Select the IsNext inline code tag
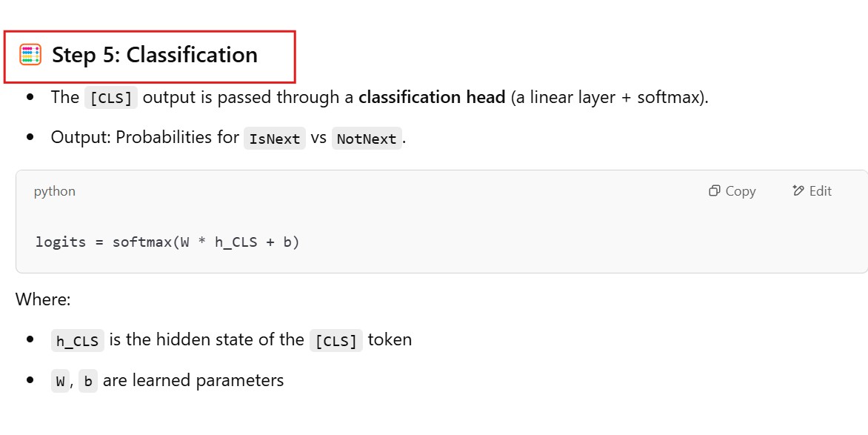Image resolution: width=868 pixels, height=435 pixels. coord(275,139)
